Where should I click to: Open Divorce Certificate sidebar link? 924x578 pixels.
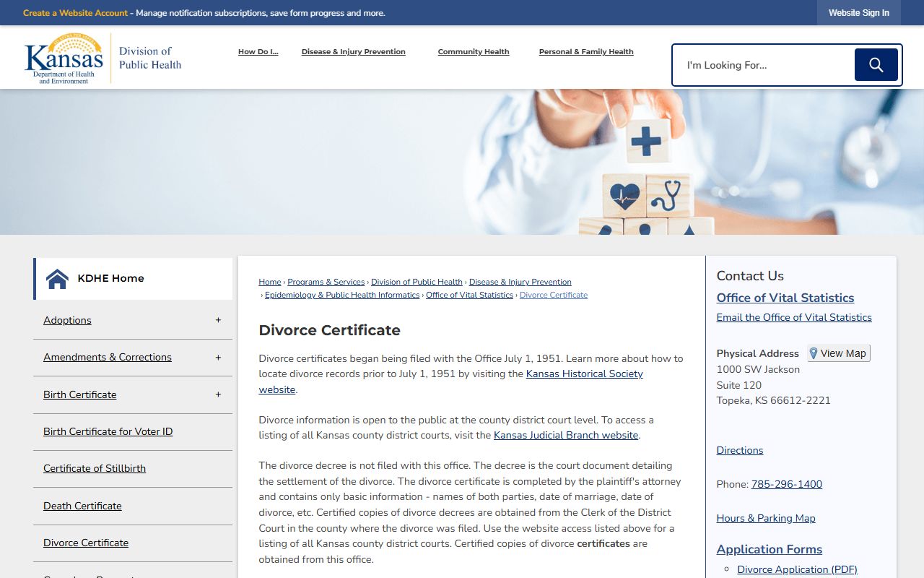coord(86,543)
